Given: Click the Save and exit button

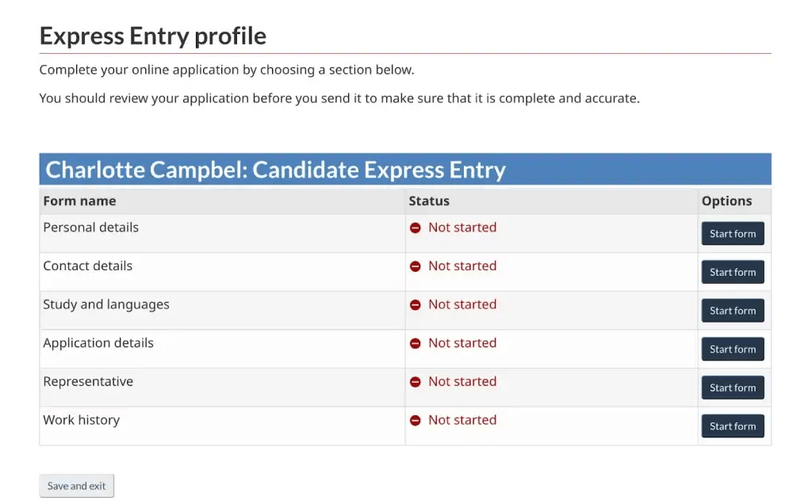Looking at the screenshot, I should pos(76,485).
